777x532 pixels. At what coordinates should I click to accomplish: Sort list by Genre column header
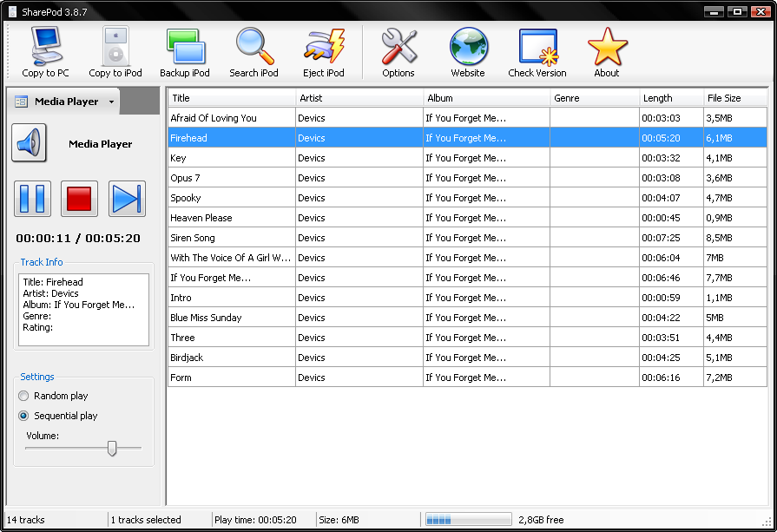[x=595, y=98]
